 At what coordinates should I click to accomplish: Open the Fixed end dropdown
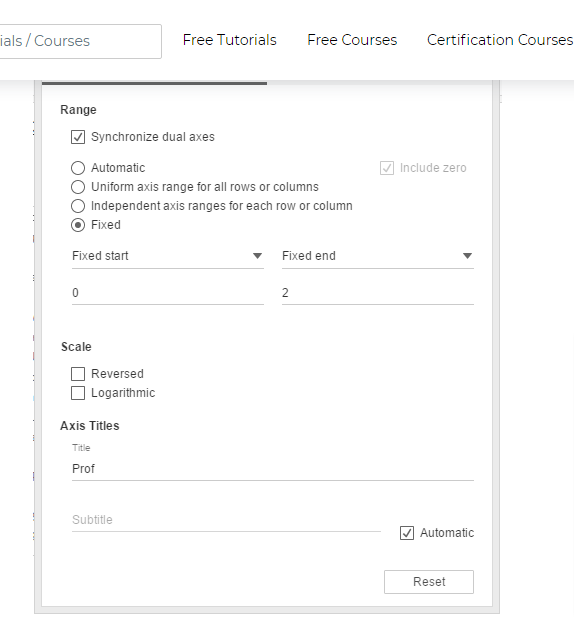378,256
